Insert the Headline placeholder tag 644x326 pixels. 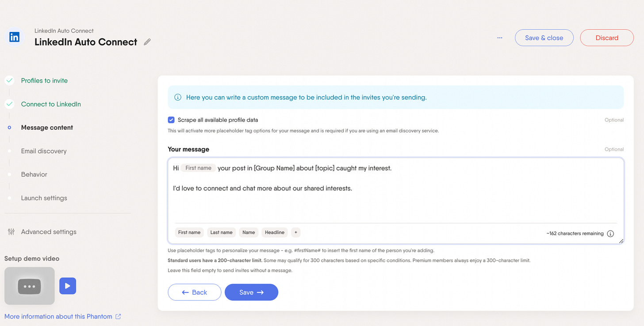(275, 232)
